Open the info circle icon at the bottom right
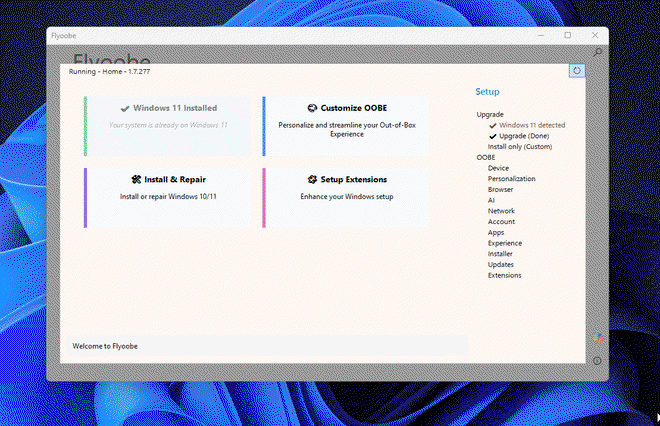660x426 pixels. click(597, 361)
